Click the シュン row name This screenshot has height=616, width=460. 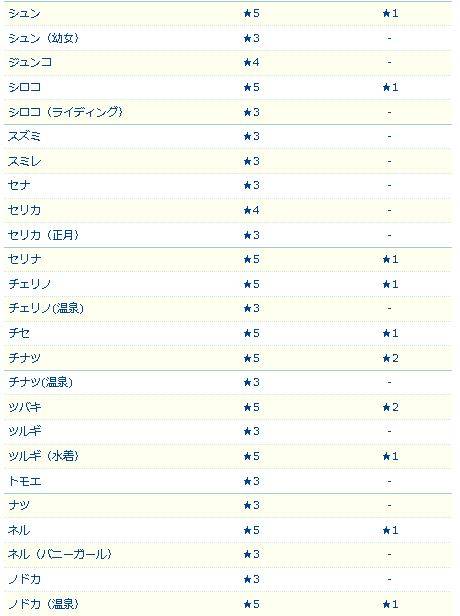tap(24, 14)
